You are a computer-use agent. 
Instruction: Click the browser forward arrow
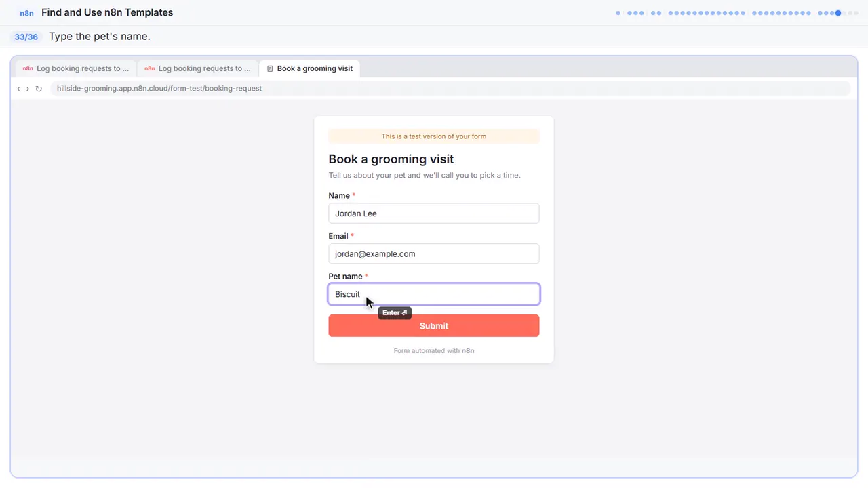coord(28,89)
